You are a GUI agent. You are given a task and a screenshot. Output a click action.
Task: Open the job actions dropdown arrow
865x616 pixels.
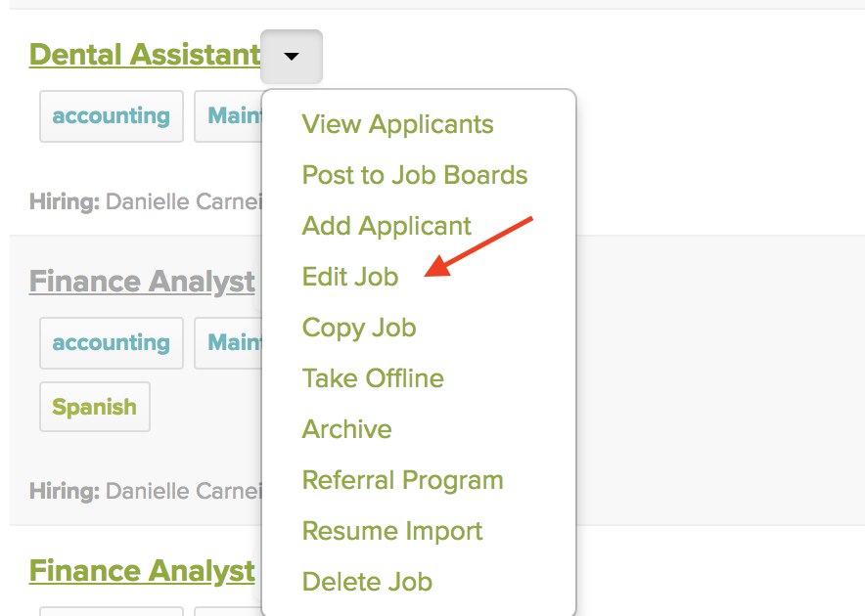pyautogui.click(x=291, y=57)
